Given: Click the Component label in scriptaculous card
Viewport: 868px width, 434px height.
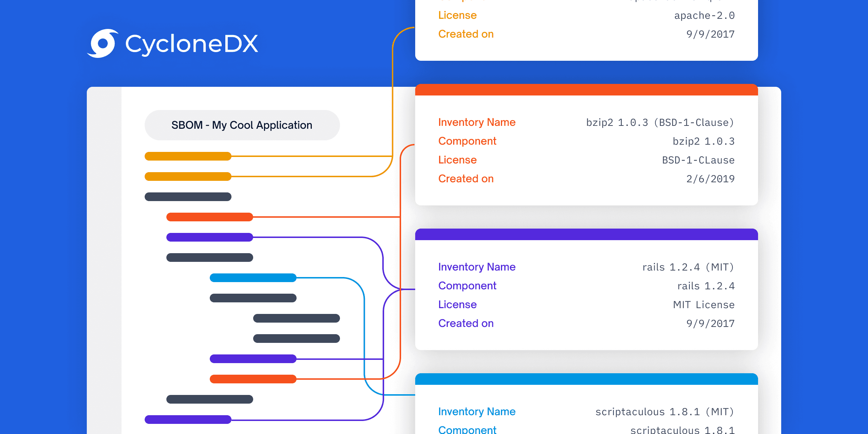Looking at the screenshot, I should tap(467, 430).
